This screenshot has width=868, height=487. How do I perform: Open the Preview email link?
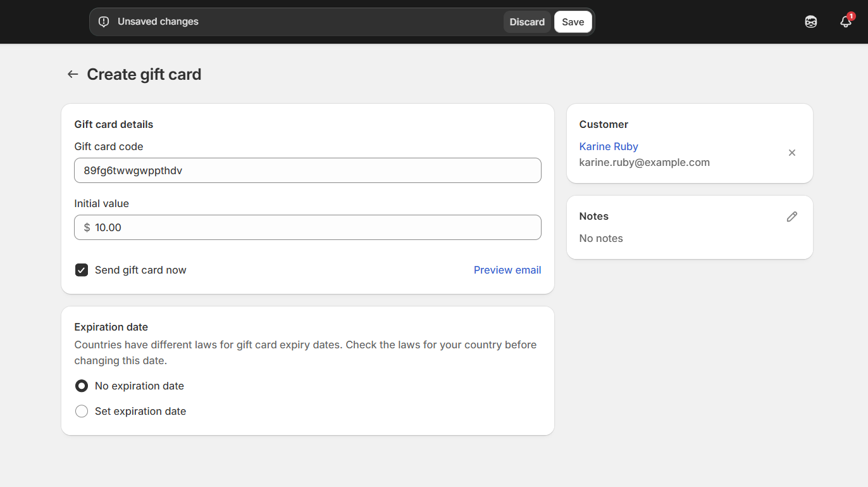coord(507,270)
